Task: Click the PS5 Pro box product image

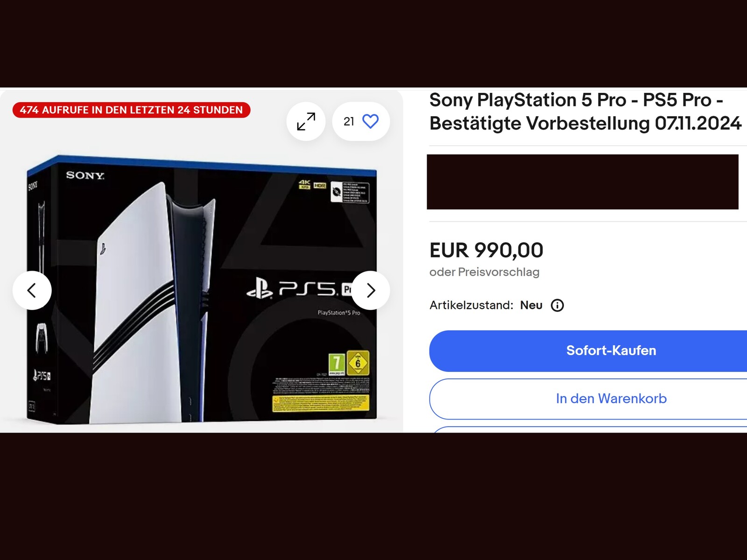Action: pos(201,289)
